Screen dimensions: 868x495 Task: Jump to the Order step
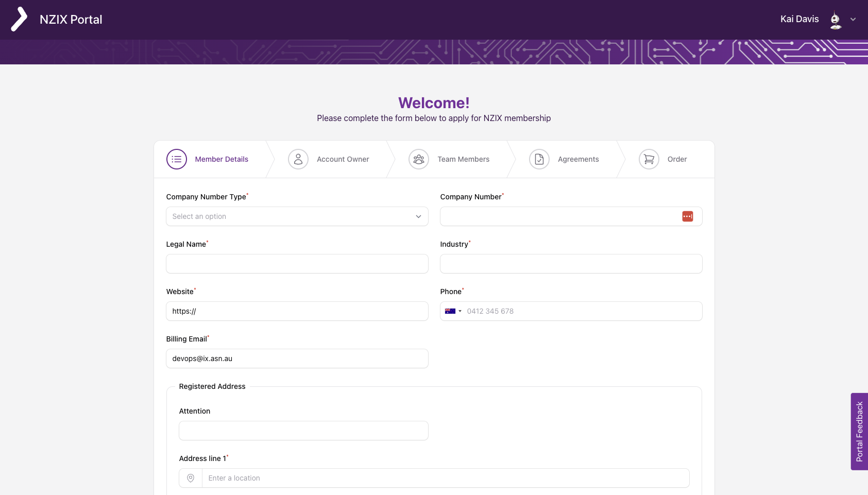(x=677, y=159)
